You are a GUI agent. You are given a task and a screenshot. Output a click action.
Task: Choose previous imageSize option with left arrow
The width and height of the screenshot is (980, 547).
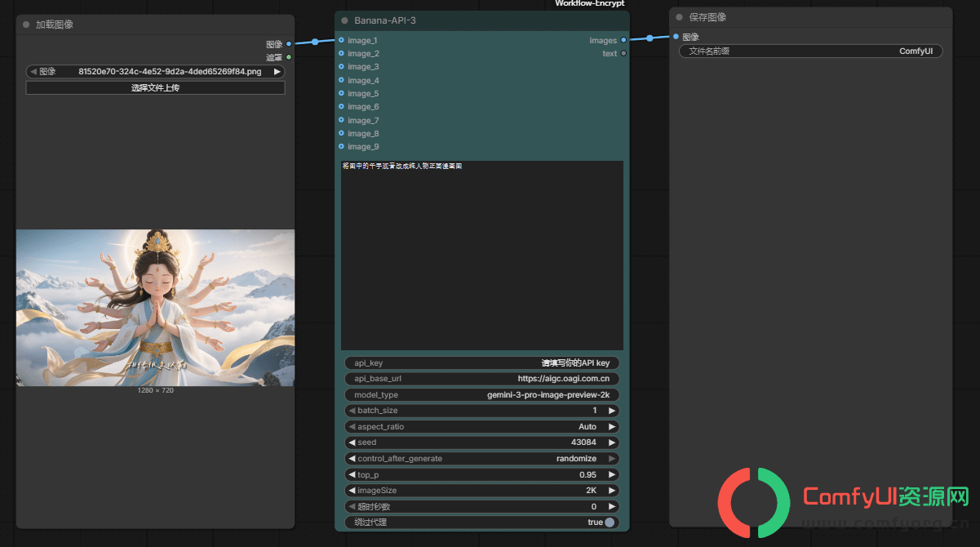(x=352, y=491)
